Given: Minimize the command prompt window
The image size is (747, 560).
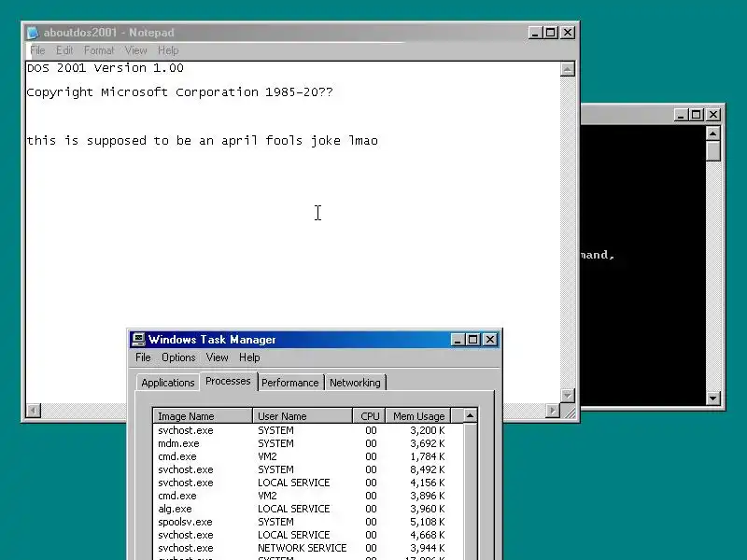Looking at the screenshot, I should click(x=682, y=115).
